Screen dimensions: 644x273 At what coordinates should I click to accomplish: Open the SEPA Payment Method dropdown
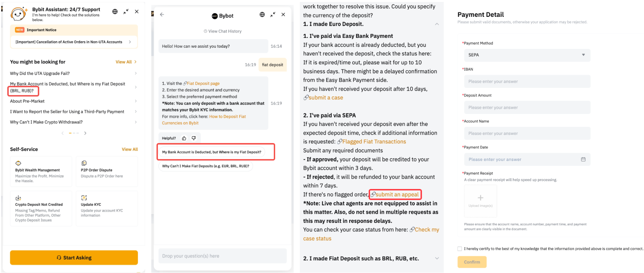(527, 55)
